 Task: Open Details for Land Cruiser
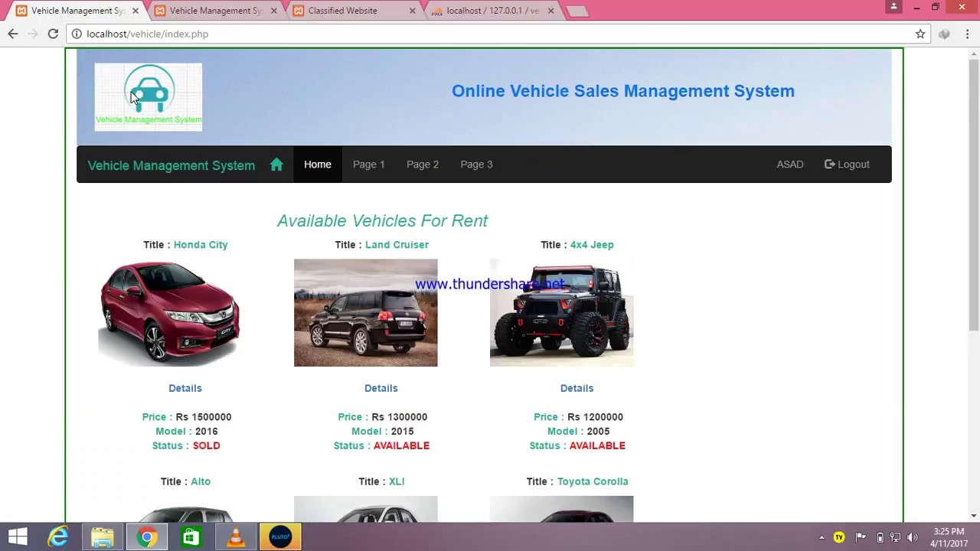click(x=381, y=388)
